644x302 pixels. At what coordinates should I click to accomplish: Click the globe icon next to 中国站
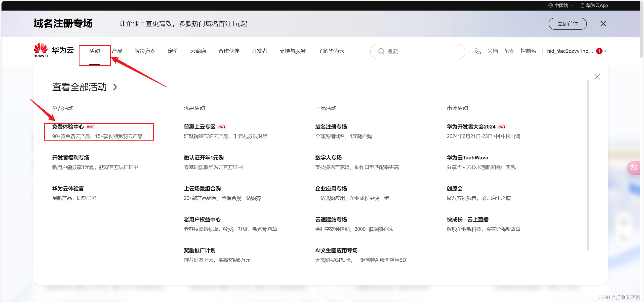(x=551, y=5)
